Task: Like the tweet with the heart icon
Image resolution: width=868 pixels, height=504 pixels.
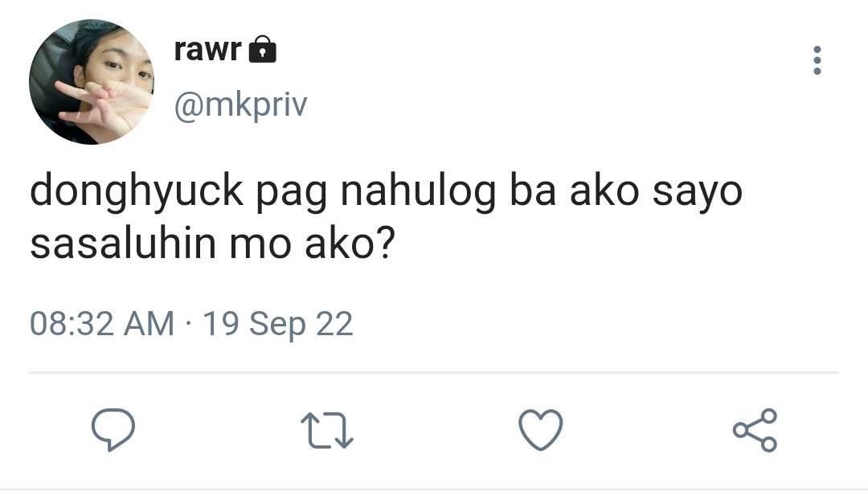Action: tap(541, 430)
